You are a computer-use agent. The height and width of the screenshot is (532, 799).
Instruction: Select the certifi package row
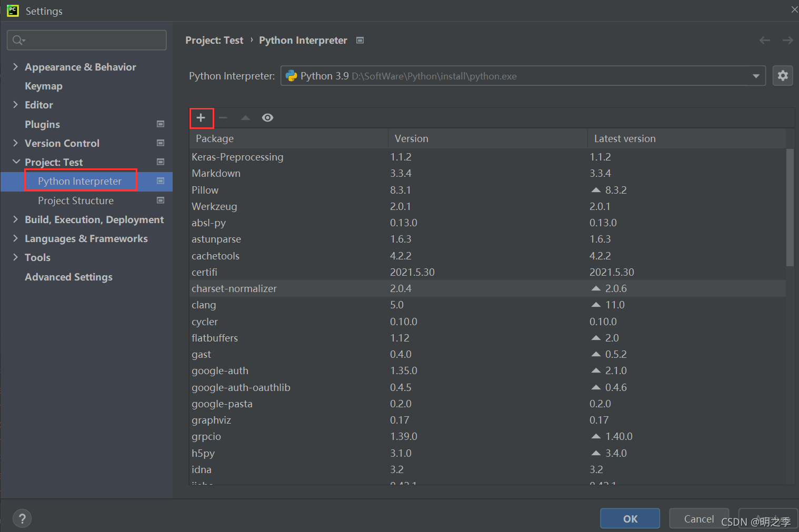point(487,272)
